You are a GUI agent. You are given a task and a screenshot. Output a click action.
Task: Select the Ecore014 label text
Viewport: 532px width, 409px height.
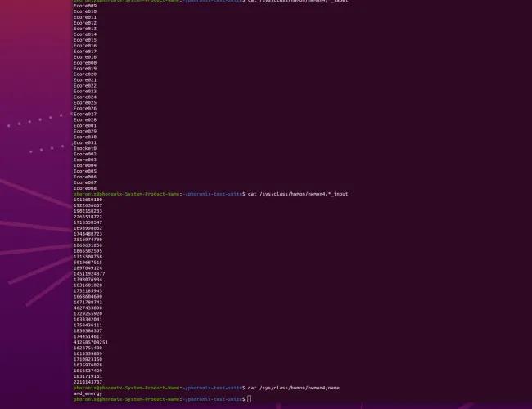point(85,34)
